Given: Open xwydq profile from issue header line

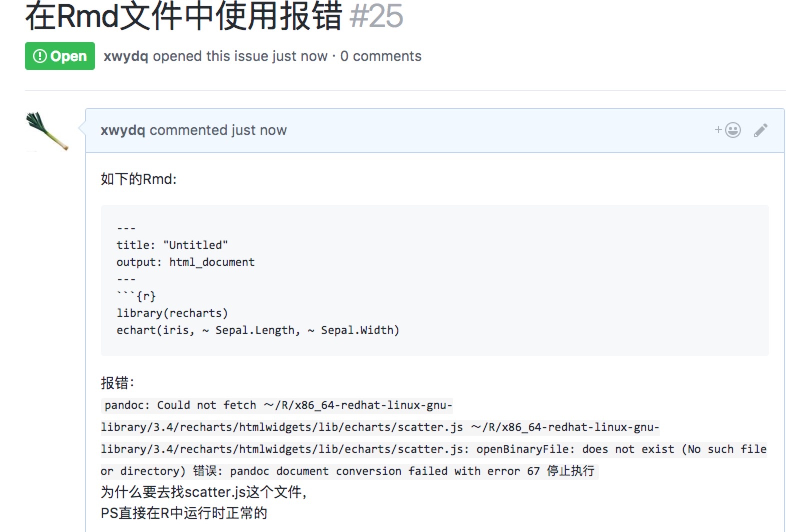Looking at the screenshot, I should 125,56.
